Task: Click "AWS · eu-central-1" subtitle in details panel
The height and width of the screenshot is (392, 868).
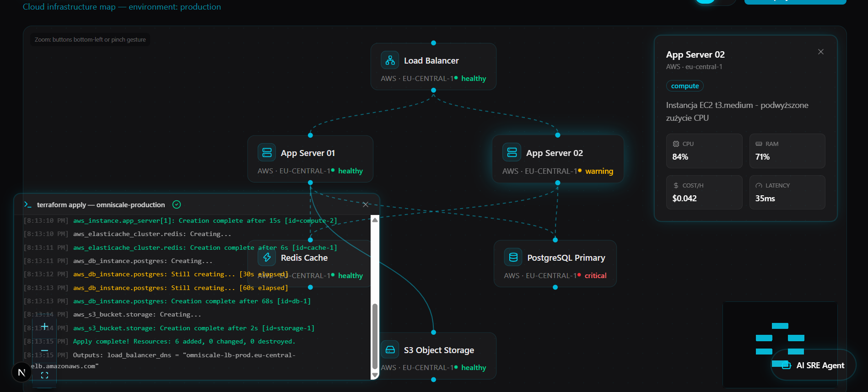Action: click(694, 67)
